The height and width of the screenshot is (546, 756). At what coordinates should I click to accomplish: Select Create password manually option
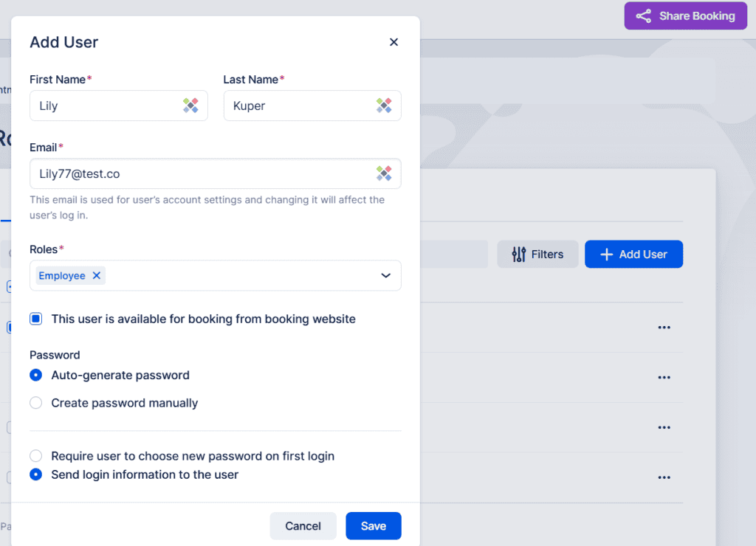(35, 402)
